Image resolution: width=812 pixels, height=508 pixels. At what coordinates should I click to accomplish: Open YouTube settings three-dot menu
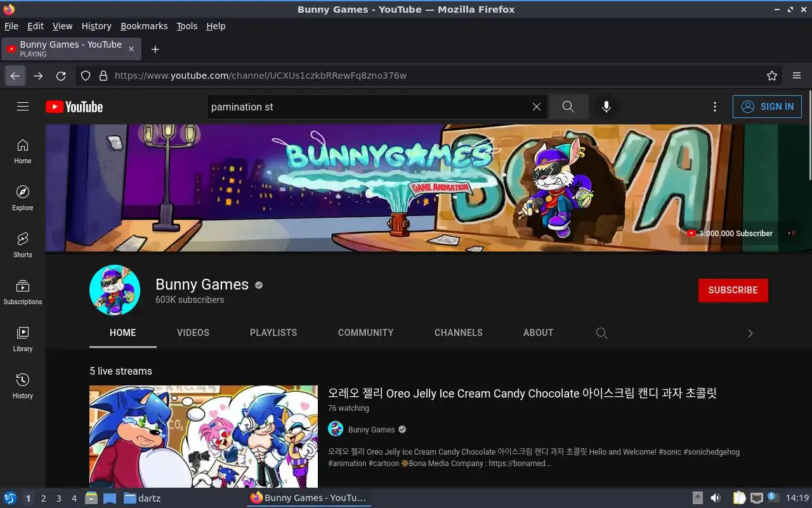click(x=715, y=107)
